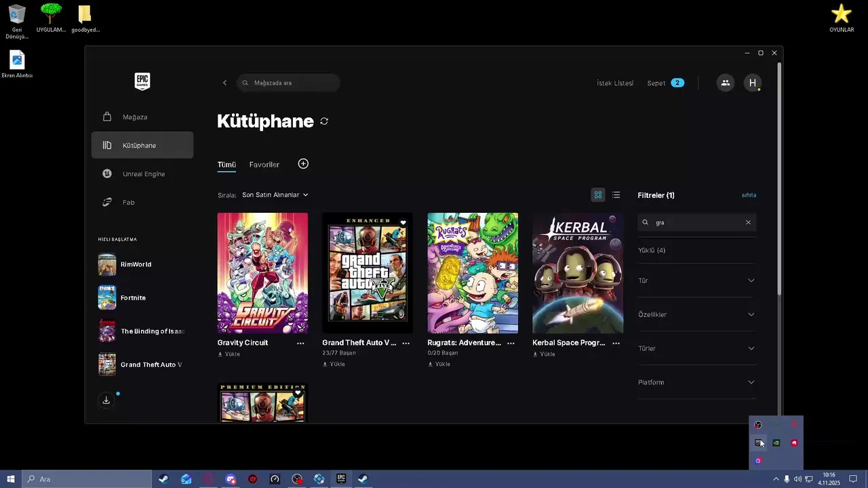Screen dimensions: 868x488
Task: Open the first Steam icon in taskbar
Action: (163, 479)
